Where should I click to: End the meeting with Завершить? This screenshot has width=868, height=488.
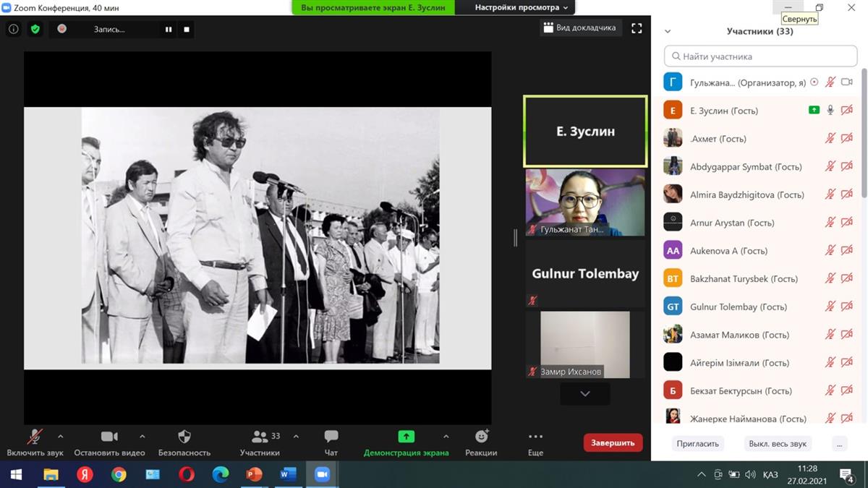point(613,442)
